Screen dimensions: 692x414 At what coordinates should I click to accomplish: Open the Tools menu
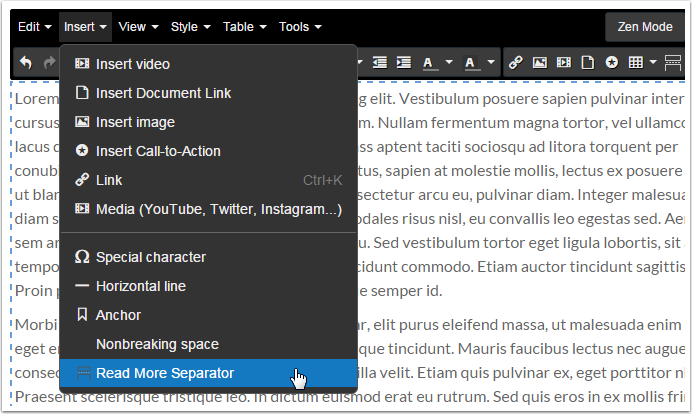click(x=300, y=27)
